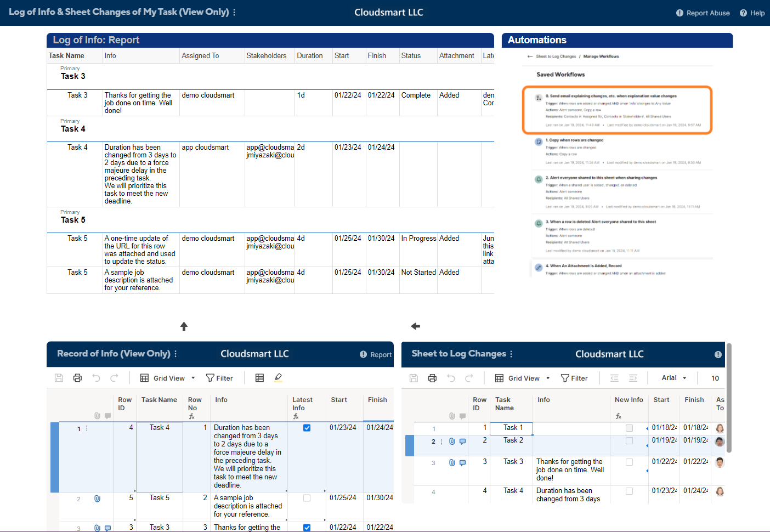Viewport: 770px width, 532px height.
Task: Click Undo icon in Record of Info toolbar
Action: [x=96, y=378]
